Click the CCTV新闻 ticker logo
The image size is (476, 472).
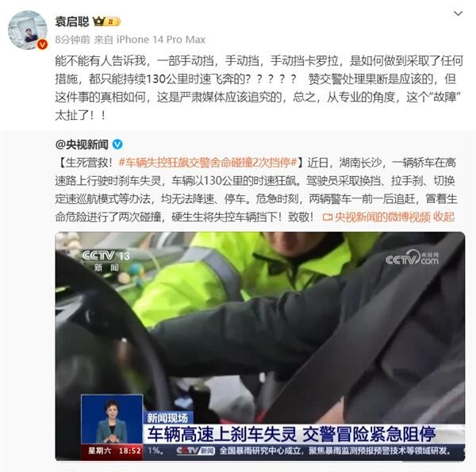pos(195,451)
